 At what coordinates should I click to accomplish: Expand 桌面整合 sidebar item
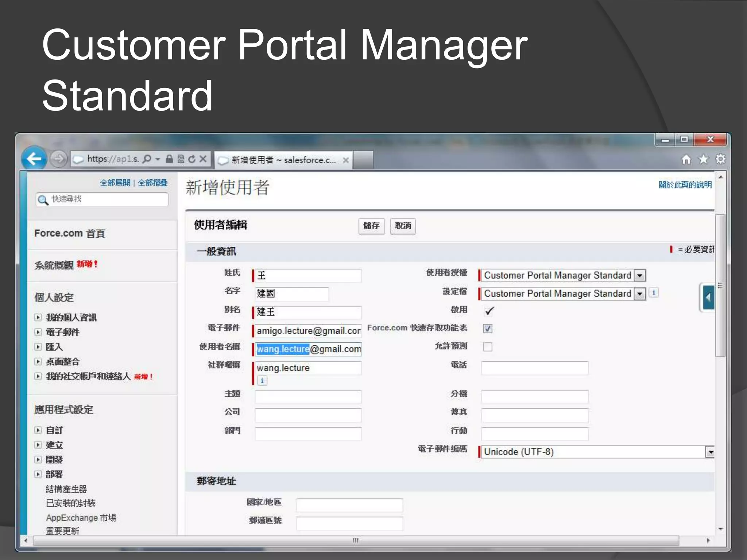coord(38,362)
